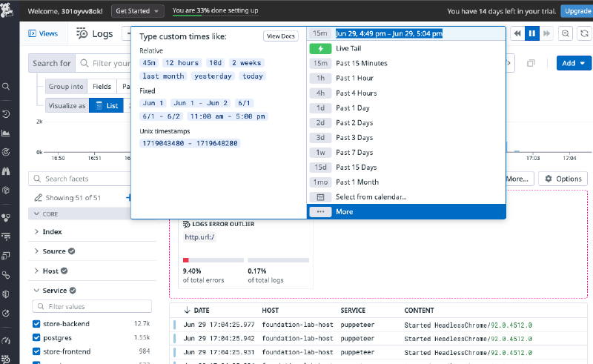The width and height of the screenshot is (593, 364).
Task: Open the Get Started dropdown
Action: [x=139, y=12]
